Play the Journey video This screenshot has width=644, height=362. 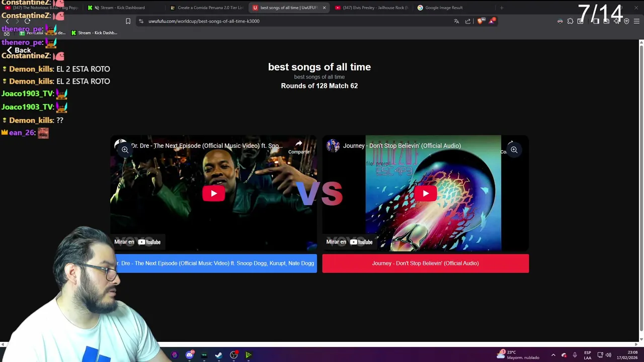[426, 194]
